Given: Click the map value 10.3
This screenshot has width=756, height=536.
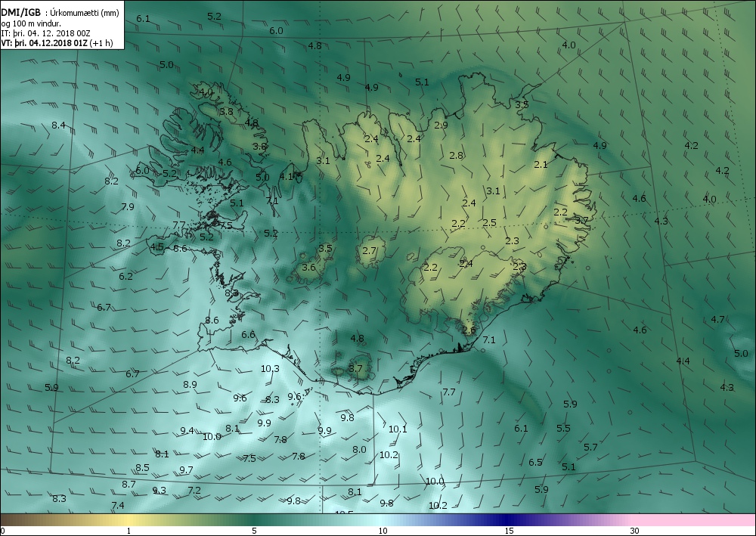Looking at the screenshot, I should [x=270, y=369].
